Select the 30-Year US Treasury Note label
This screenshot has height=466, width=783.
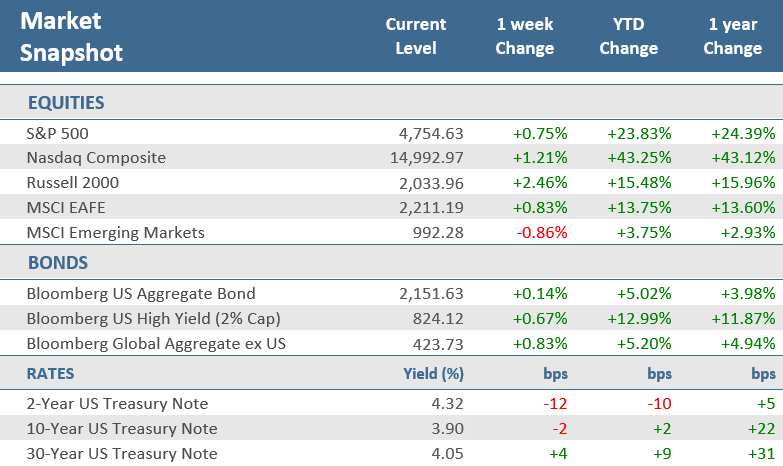(122, 454)
